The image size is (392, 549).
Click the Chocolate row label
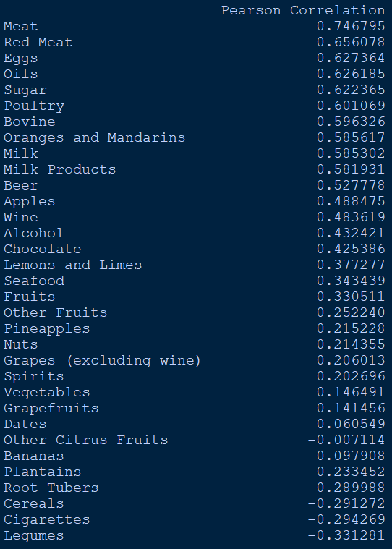point(43,249)
